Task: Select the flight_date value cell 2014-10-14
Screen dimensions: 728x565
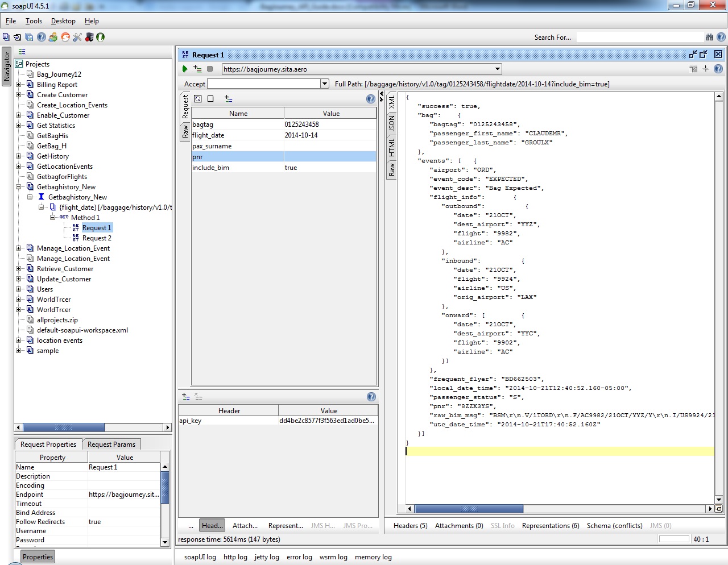Action: tap(330, 135)
